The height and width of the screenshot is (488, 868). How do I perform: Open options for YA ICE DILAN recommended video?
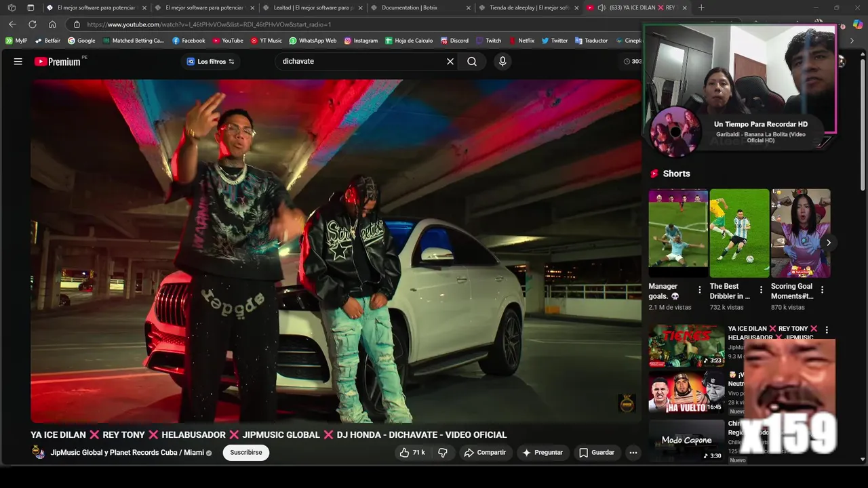click(x=827, y=330)
